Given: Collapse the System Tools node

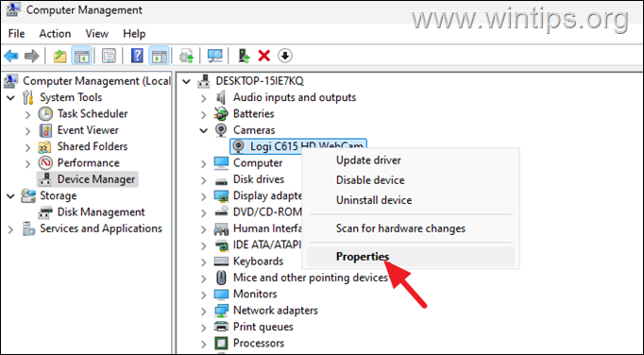Looking at the screenshot, I should (10, 98).
